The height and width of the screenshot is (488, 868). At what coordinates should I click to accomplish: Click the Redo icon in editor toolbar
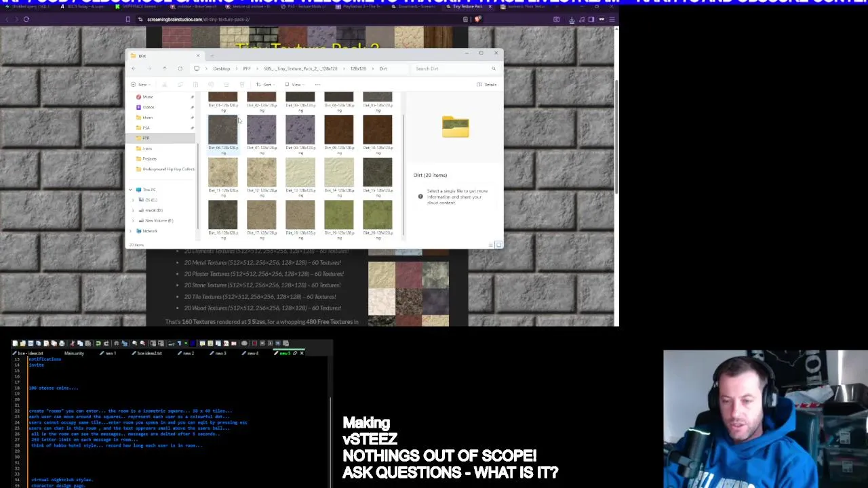point(106,344)
